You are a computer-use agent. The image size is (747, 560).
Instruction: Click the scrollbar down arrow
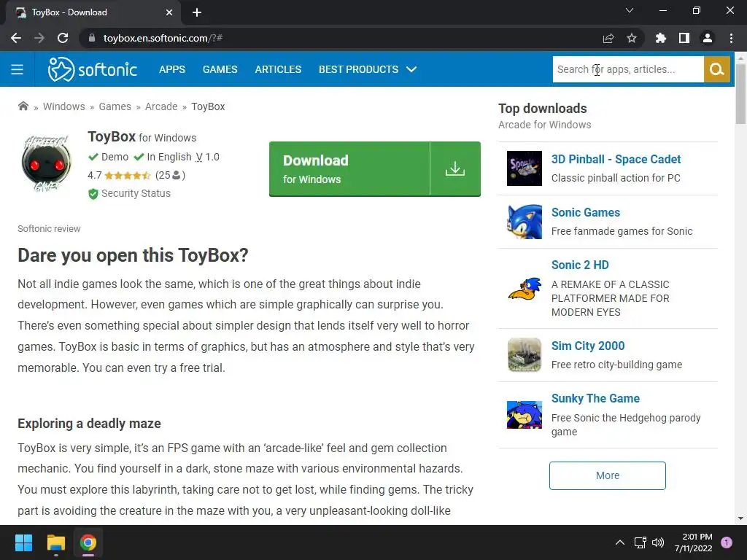740,518
